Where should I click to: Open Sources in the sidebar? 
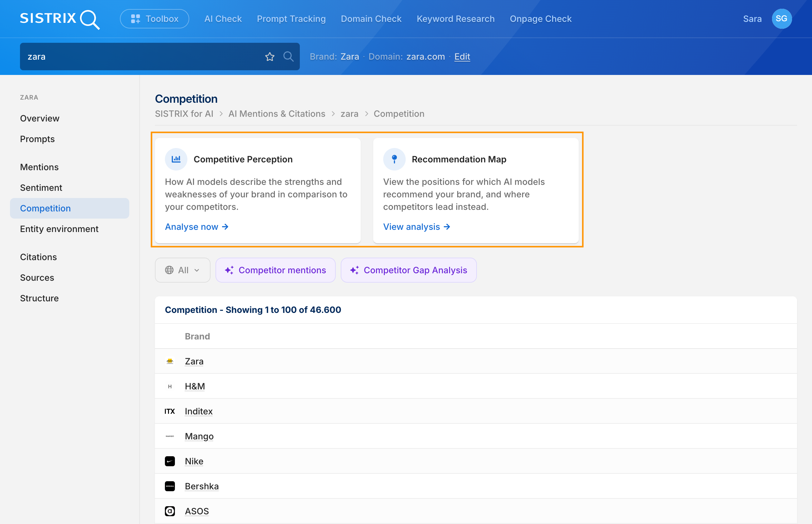pos(37,278)
